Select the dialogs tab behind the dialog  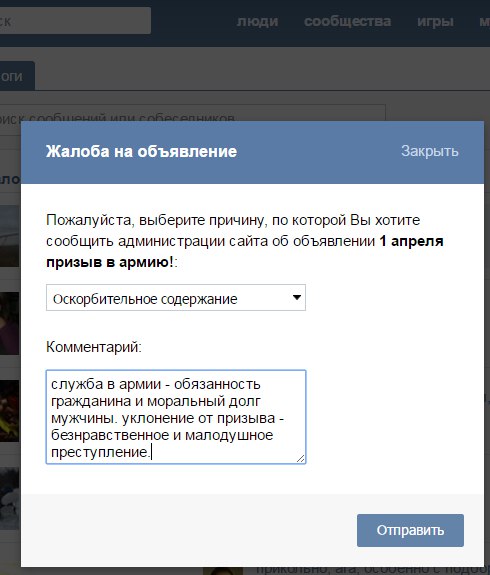click(x=17, y=76)
